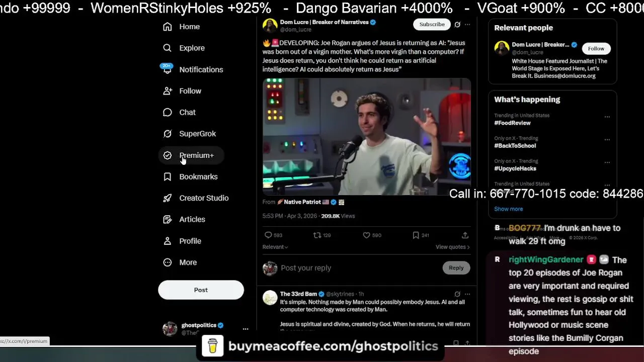This screenshot has width=644, height=362.
Task: Select Bookmarks menu label
Action: 198,176
